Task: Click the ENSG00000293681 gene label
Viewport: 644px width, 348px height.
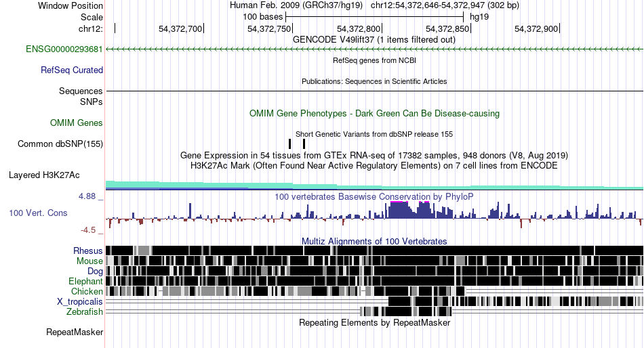Action: (x=64, y=49)
